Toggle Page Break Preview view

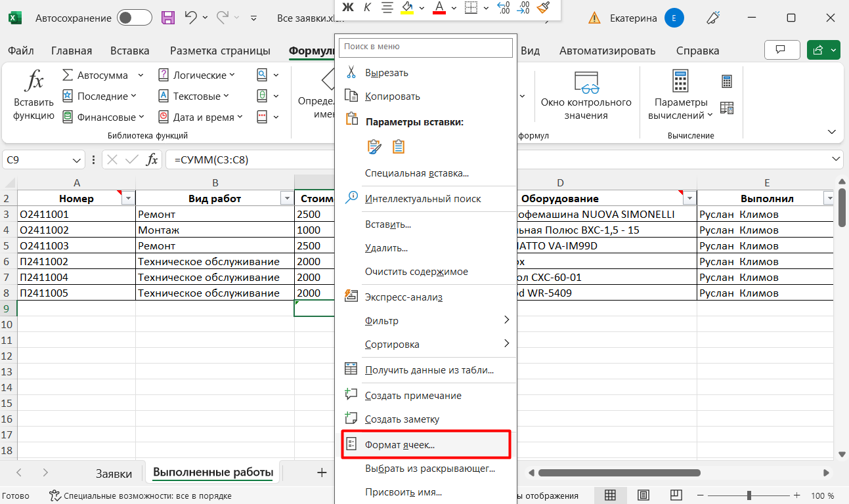tap(676, 495)
